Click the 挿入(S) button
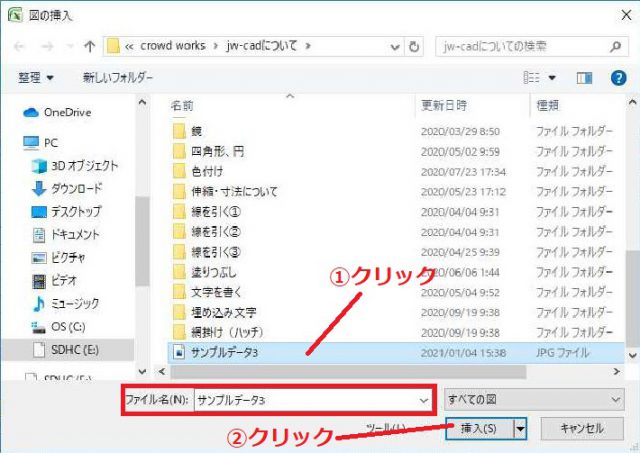Screen dimensions: 640x453 [477, 428]
